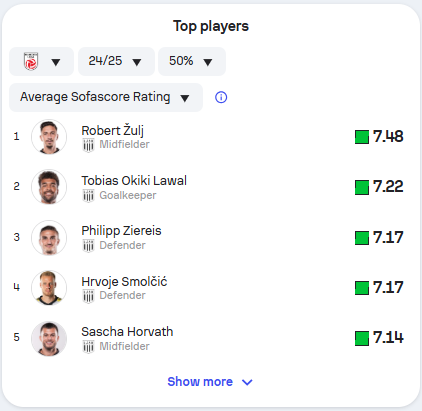Click the team crest under Robert Žulj
The image size is (422, 411).
click(x=88, y=145)
